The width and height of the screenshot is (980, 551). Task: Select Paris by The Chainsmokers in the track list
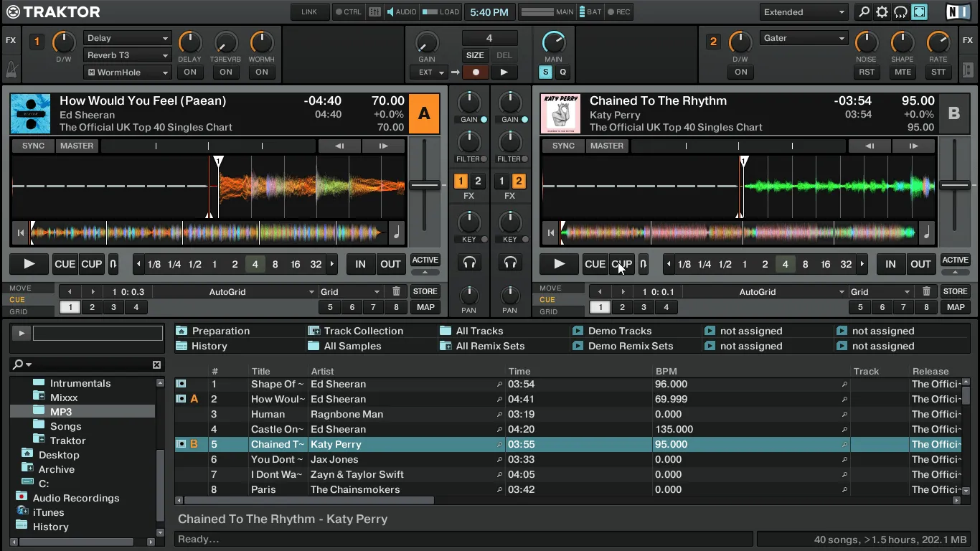[x=323, y=489]
